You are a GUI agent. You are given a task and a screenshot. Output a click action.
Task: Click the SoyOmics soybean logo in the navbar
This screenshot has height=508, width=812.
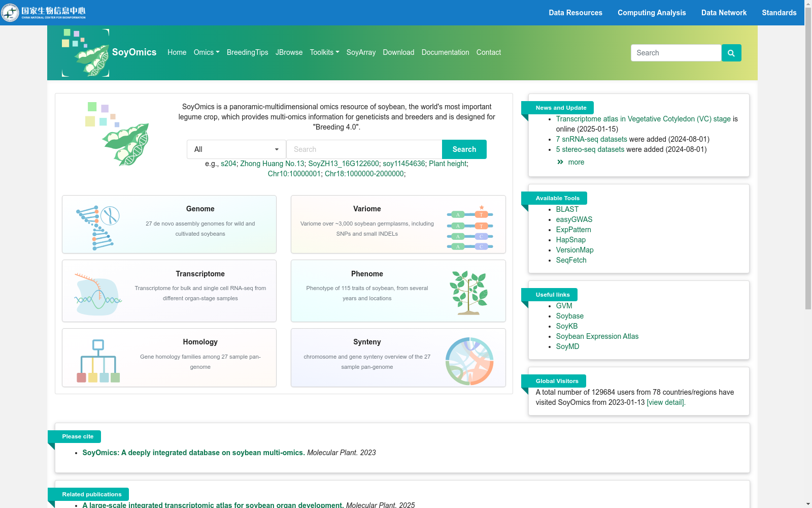pos(85,53)
